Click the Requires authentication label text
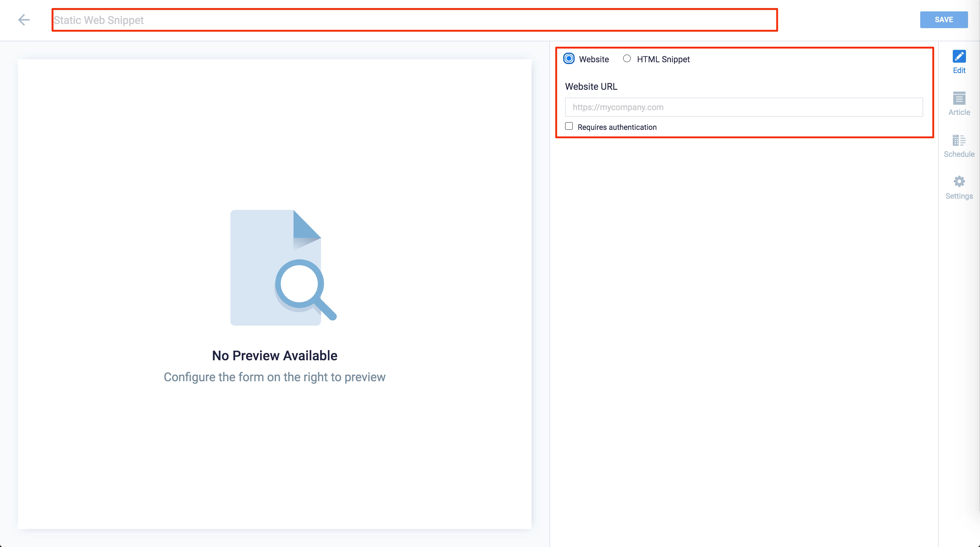Screen dimensions: 980x547 coord(617,127)
